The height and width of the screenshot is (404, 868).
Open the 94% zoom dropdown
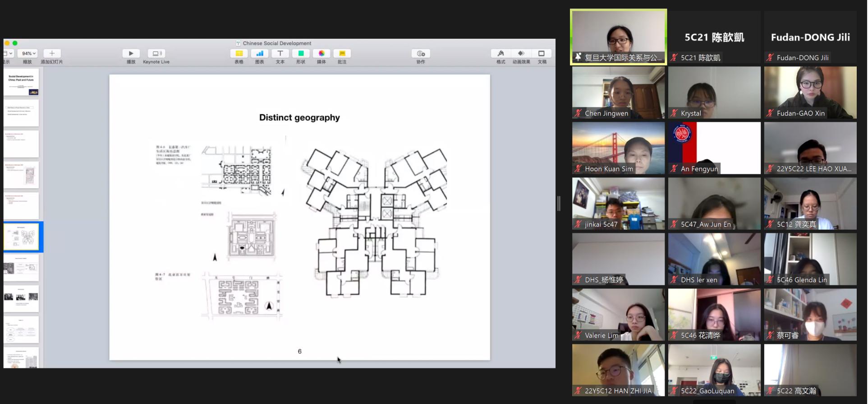pos(28,53)
